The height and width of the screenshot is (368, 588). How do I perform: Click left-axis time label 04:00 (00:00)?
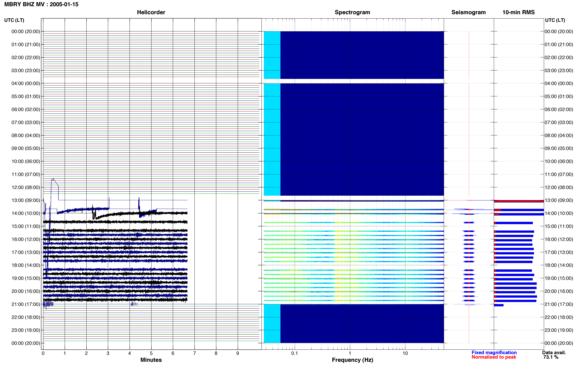(26, 83)
